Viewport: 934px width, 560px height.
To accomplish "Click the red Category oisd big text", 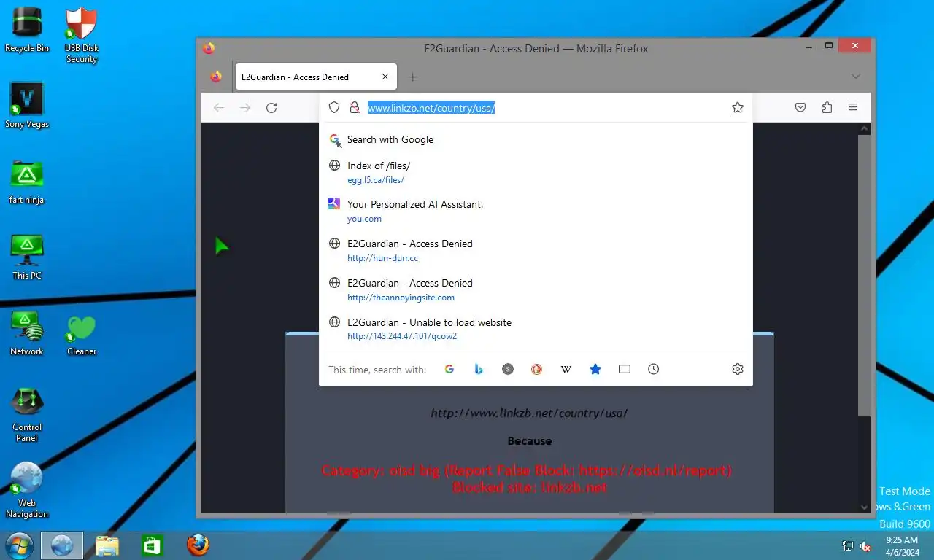I will coord(527,470).
